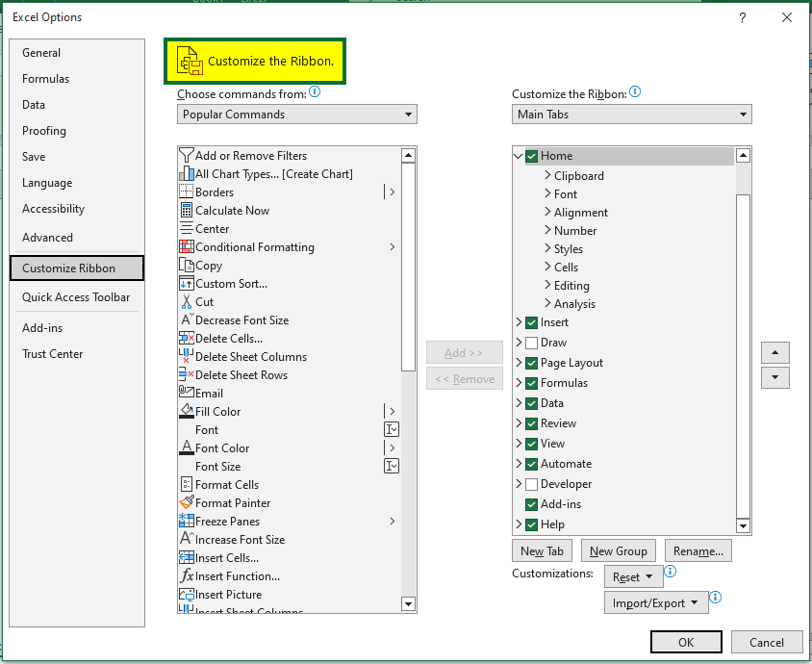812x664 pixels.
Task: Open the Reset dropdown button
Action: (x=633, y=577)
